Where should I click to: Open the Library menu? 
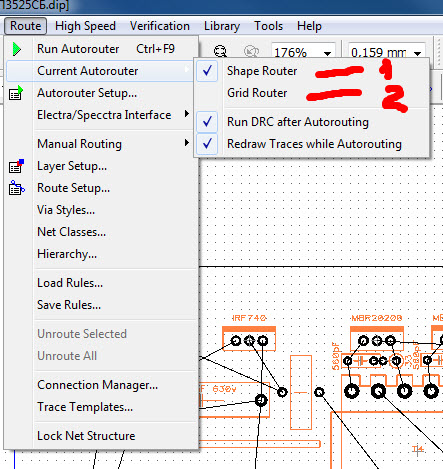pos(222,26)
